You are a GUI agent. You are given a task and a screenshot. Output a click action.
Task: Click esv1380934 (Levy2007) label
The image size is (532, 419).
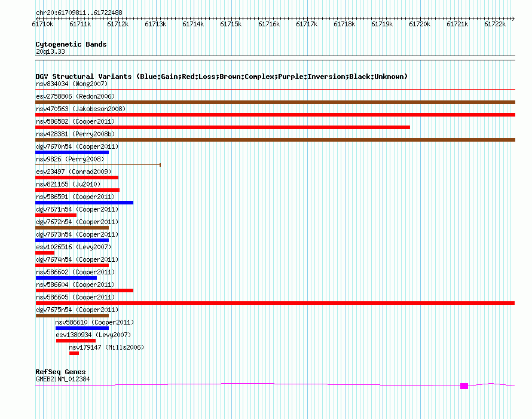click(93, 335)
